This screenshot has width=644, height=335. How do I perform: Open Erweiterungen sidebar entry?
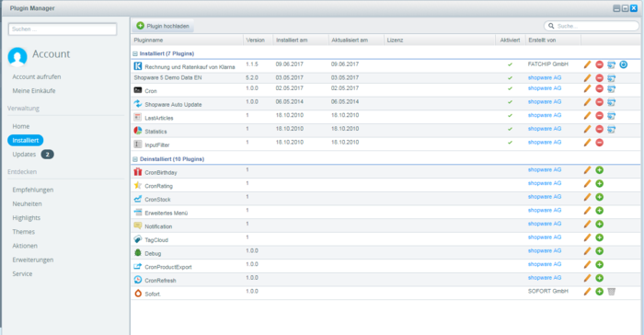coord(33,260)
